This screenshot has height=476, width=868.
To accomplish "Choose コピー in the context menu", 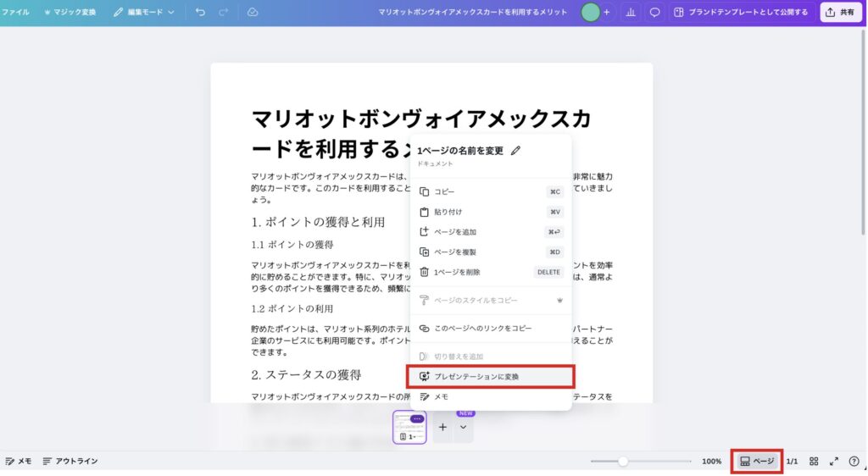I will [491, 191].
